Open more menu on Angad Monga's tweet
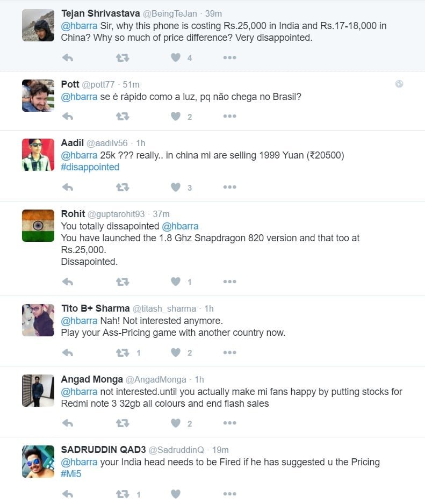Image resolution: width=425 pixels, height=504 pixels. tap(229, 423)
